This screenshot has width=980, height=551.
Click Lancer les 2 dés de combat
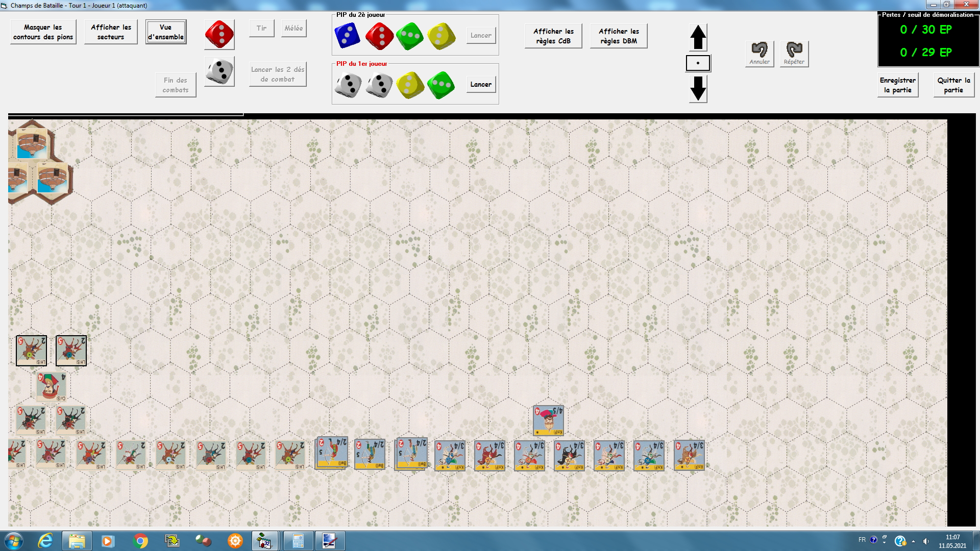pos(278,74)
